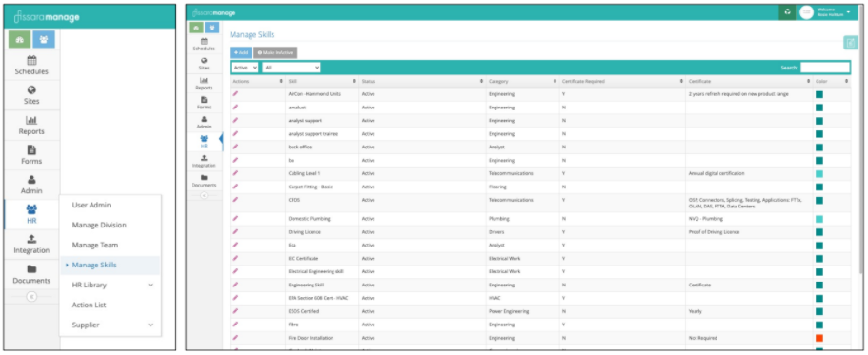868x355 pixels.
Task: Click Telecommunications category in Cabling Level 1 row
Action: [511, 173]
